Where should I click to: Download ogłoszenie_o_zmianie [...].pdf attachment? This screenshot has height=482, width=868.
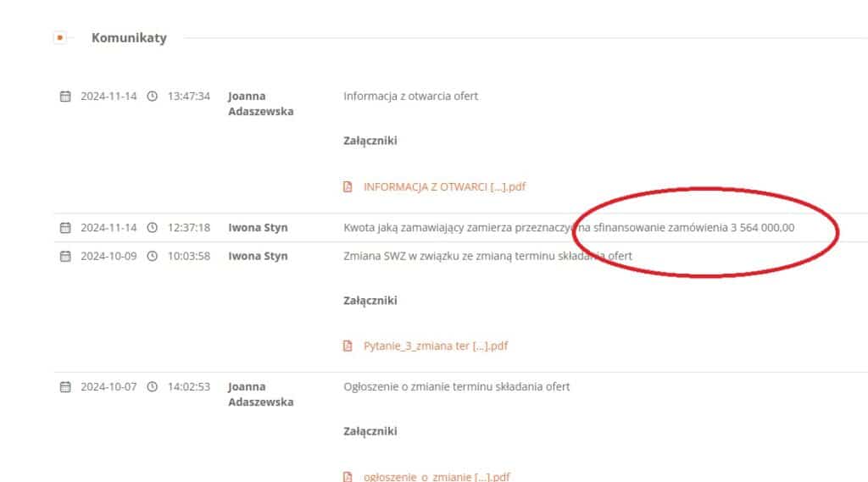(x=437, y=476)
